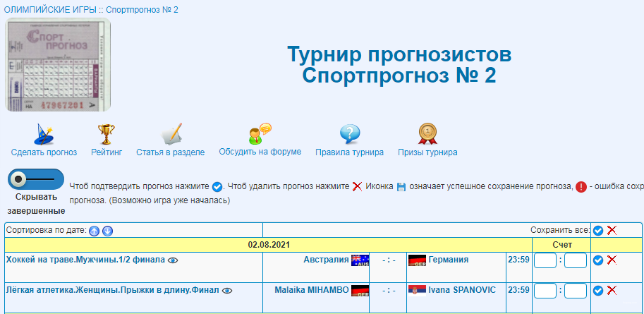
Task: Confirm the Австралия–Германия forecast with its checkmark
Action: point(598,260)
